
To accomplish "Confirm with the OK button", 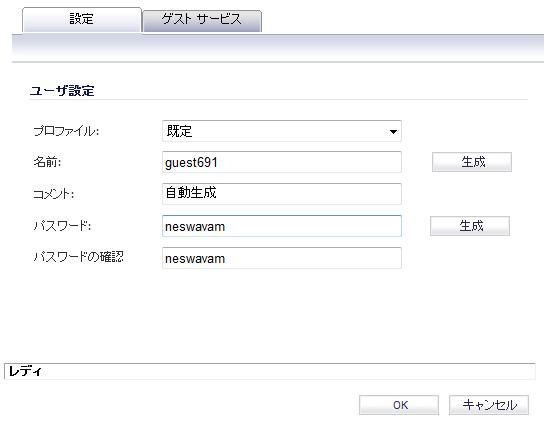I will (x=399, y=405).
